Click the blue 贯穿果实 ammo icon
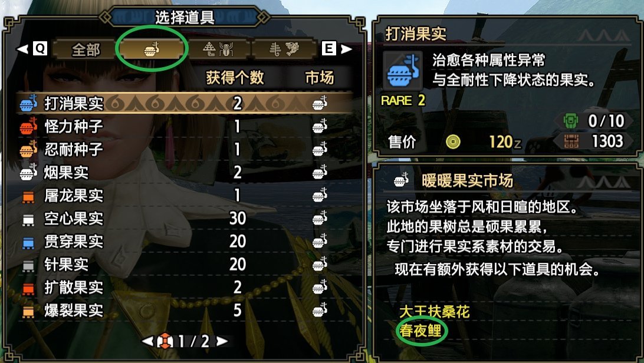Screen dimensions: 644x363 [28, 243]
